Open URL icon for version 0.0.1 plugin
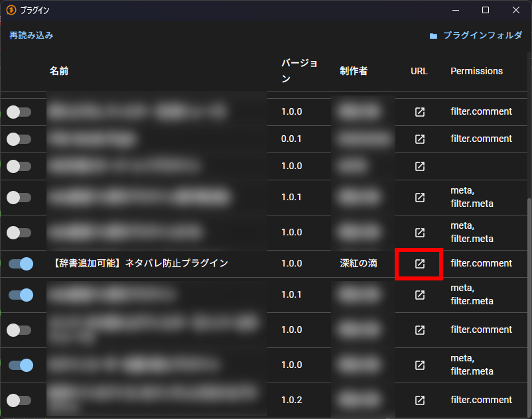 pyautogui.click(x=419, y=139)
